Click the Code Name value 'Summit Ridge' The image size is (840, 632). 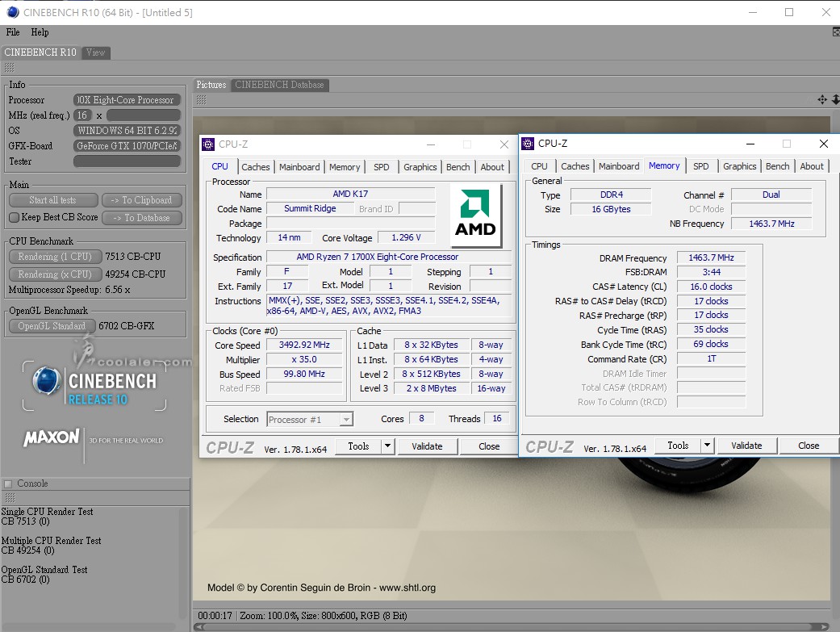(310, 208)
